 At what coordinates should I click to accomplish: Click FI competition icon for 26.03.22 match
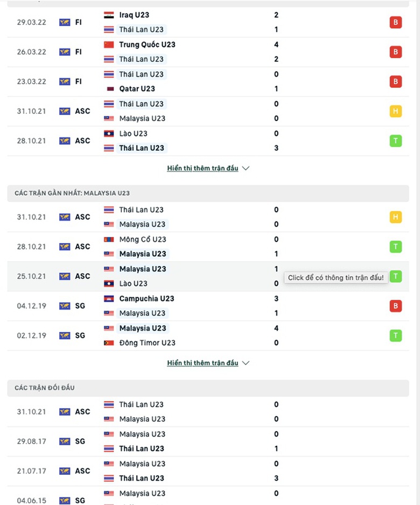tap(65, 52)
